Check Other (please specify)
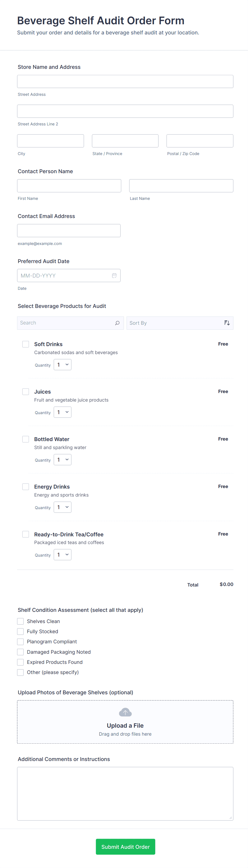This screenshot has height=868, width=248. pos(20,672)
